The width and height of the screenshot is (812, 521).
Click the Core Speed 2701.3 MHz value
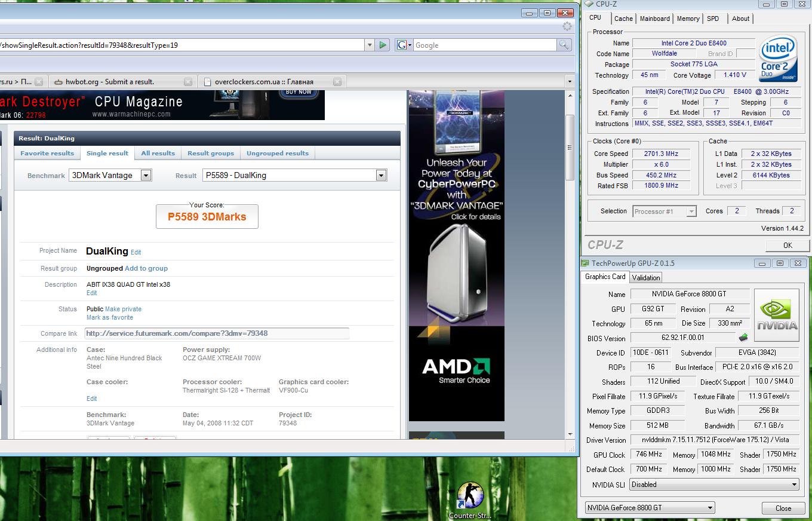pyautogui.click(x=661, y=154)
